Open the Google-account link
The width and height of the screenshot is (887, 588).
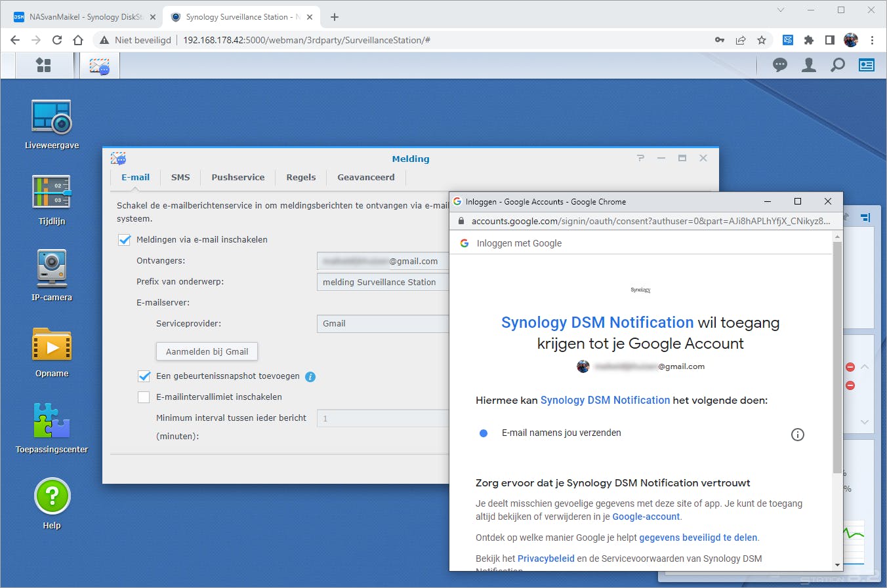646,517
